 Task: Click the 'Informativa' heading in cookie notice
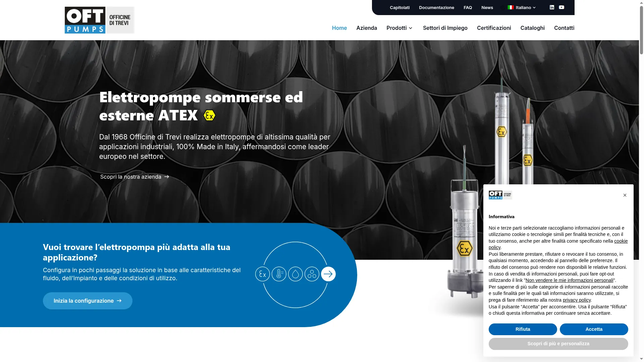(501, 217)
